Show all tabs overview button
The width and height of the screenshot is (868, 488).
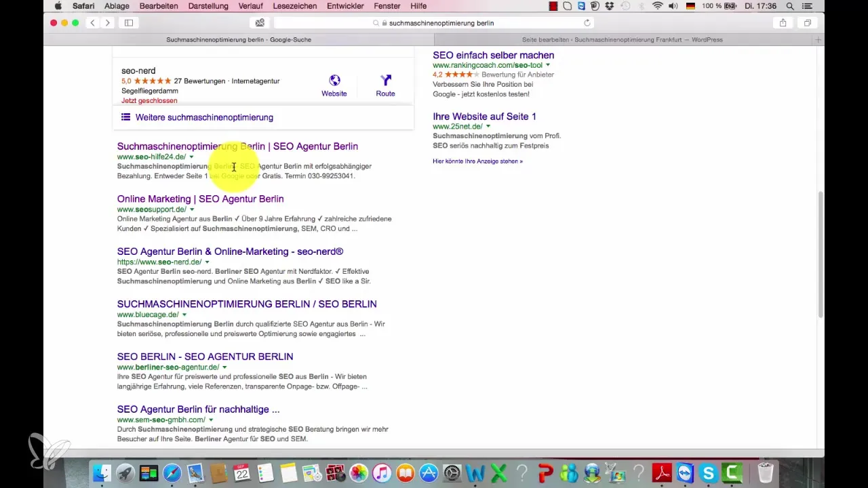[808, 22]
